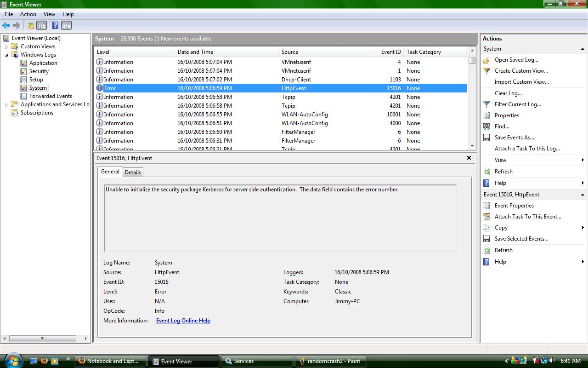Click the Create Custom View funnel icon

coord(486,71)
